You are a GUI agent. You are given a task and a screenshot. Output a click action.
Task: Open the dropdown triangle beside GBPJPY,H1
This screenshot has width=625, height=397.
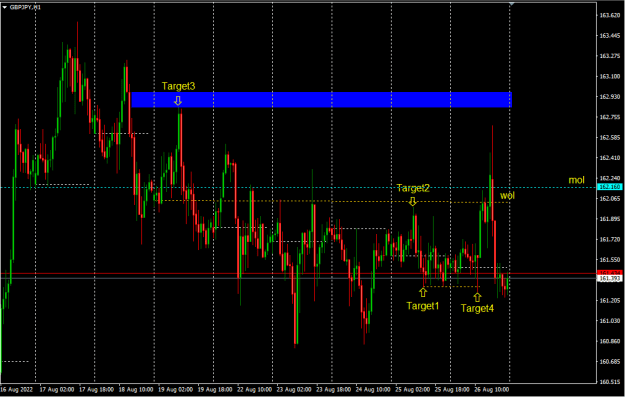tap(4, 7)
